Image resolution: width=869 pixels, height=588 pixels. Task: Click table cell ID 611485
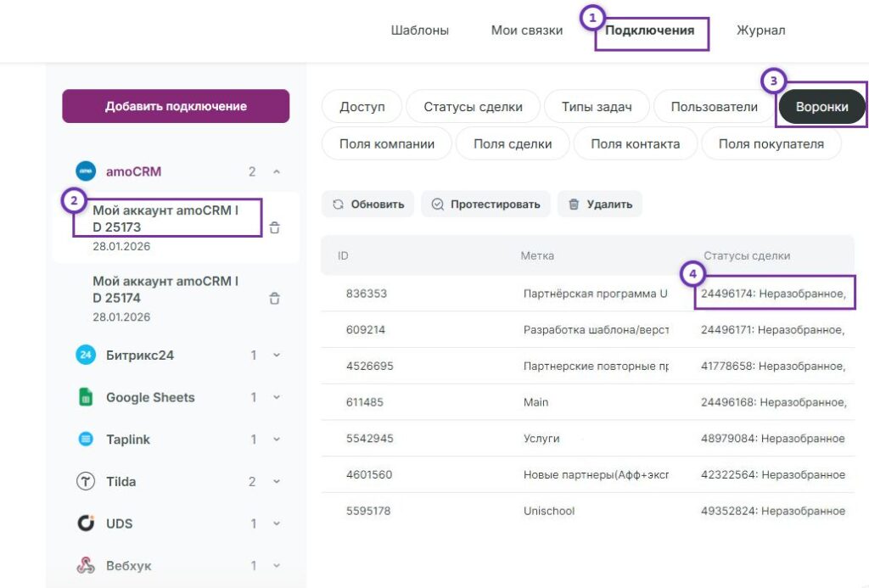tap(365, 402)
